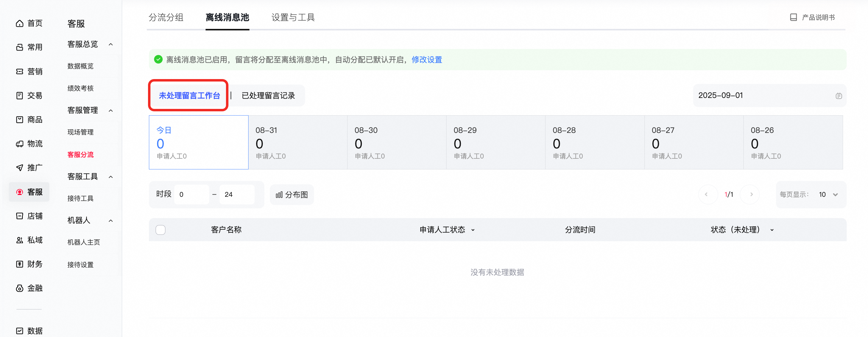
Task: Click the 产品说明书 book icon
Action: coord(793,17)
